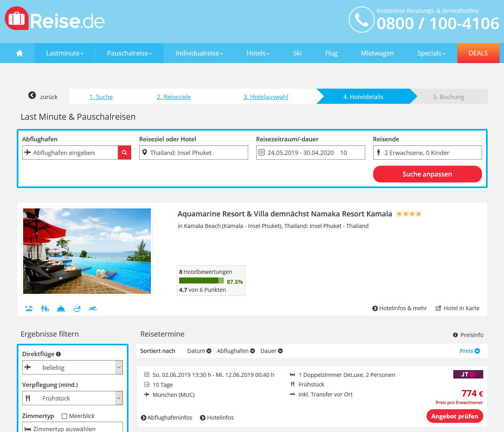Image resolution: width=504 pixels, height=432 pixels.
Task: Open the Direktflüge beliebig dropdown
Action: click(x=73, y=367)
